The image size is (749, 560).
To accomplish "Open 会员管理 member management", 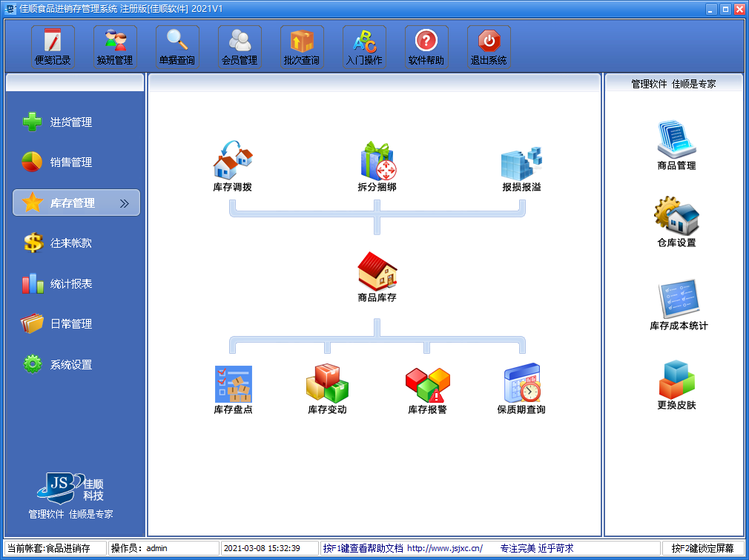I will click(240, 47).
